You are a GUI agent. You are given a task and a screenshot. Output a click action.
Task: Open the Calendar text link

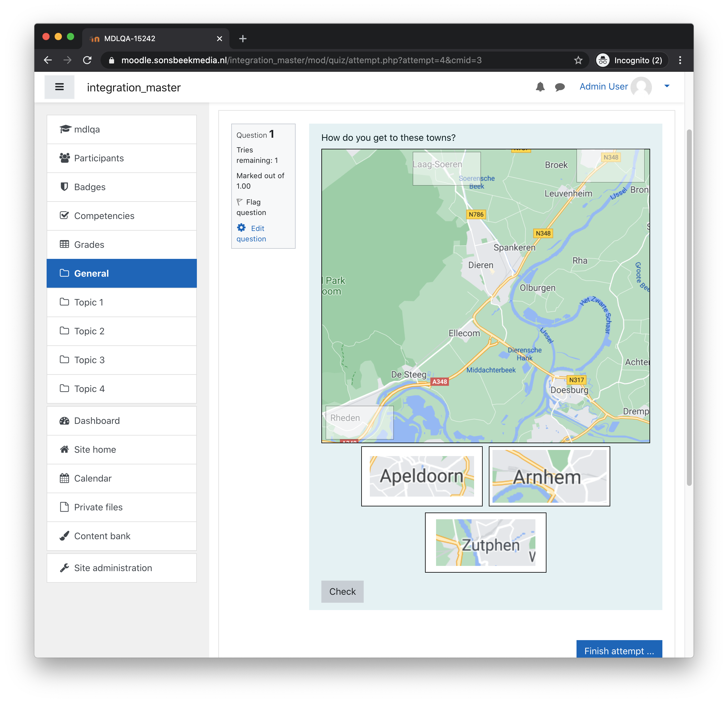pyautogui.click(x=93, y=478)
